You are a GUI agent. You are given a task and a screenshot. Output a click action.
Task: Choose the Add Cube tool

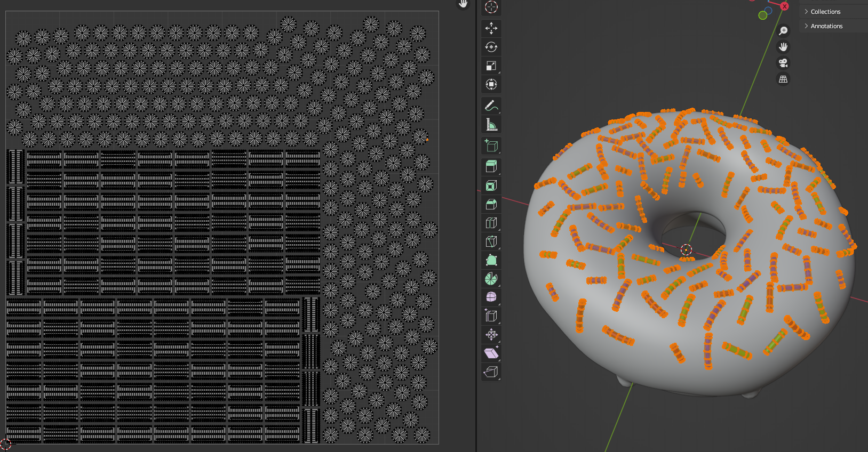click(x=491, y=146)
